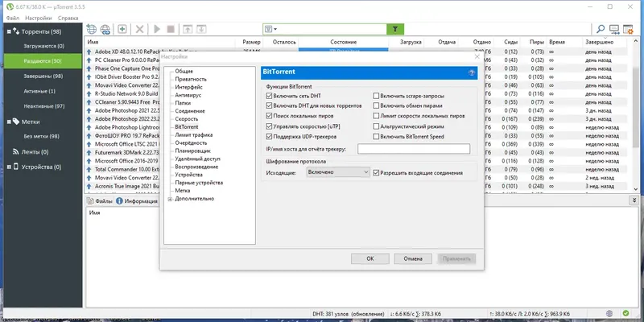This screenshot has width=644, height=322.
Task: Enable Включить scrape-запросы checkbox
Action: [x=376, y=96]
